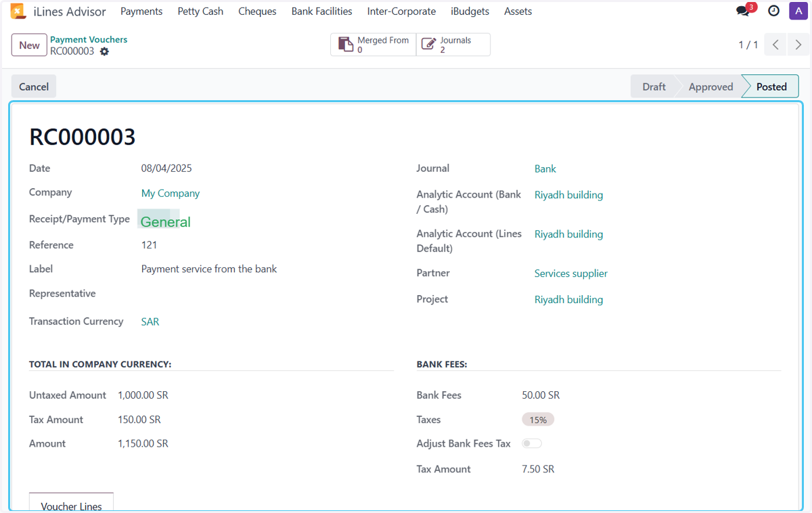The image size is (812, 513).
Task: Click the 15% tax tag
Action: (538, 420)
